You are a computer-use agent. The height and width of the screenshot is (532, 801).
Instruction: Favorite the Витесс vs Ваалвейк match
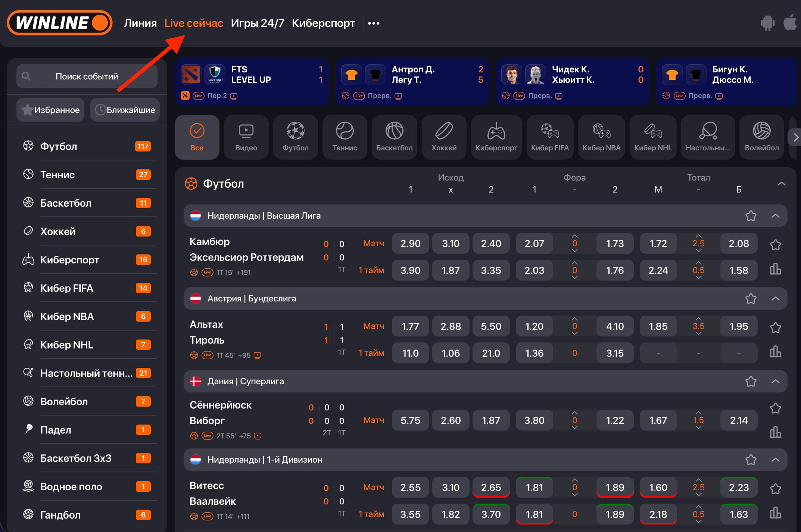(x=776, y=489)
